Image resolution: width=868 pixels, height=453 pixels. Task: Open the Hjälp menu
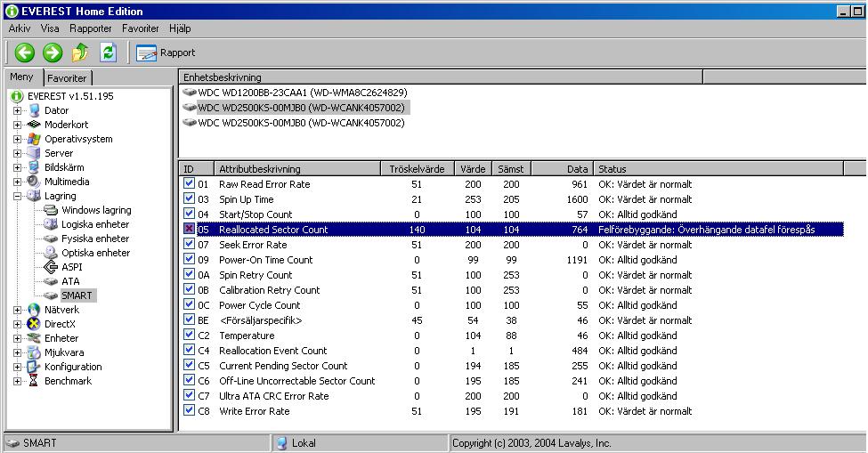pos(180,28)
